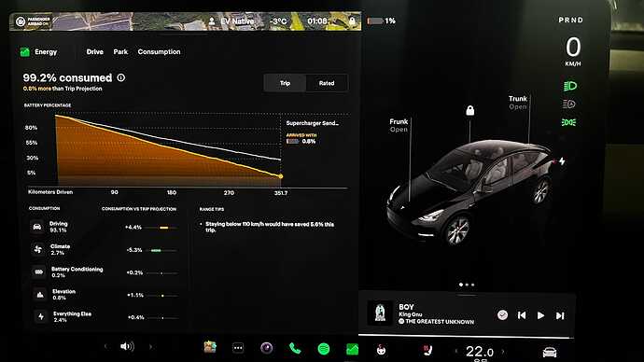Open the seat heater control icon

[427, 351]
